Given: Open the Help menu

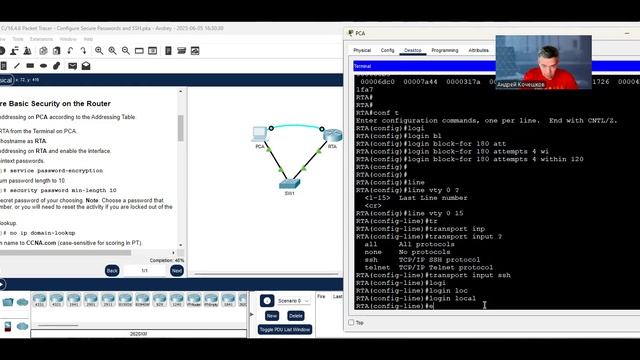Looking at the screenshot, I should point(88,39).
